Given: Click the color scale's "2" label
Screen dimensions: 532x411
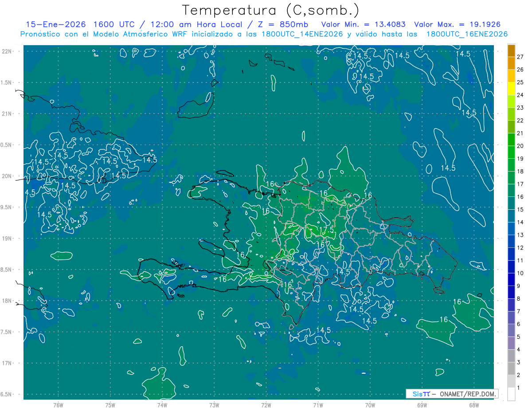Looking at the screenshot, I should (x=519, y=375).
